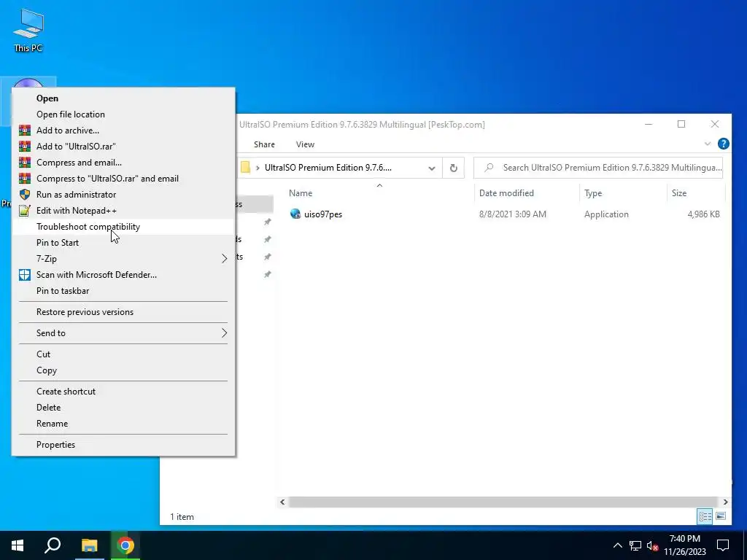
Task: Click the uiso97pes application icon
Action: pyautogui.click(x=295, y=214)
